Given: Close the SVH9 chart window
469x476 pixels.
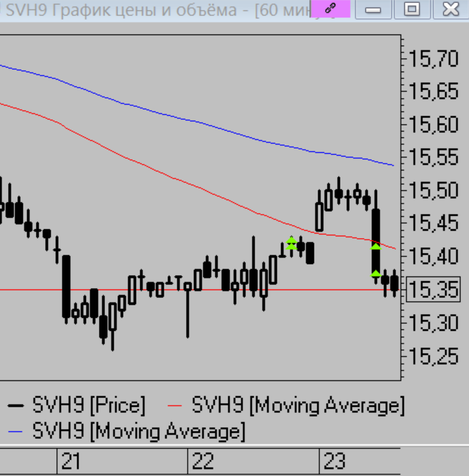Looking at the screenshot, I should tap(451, 9).
